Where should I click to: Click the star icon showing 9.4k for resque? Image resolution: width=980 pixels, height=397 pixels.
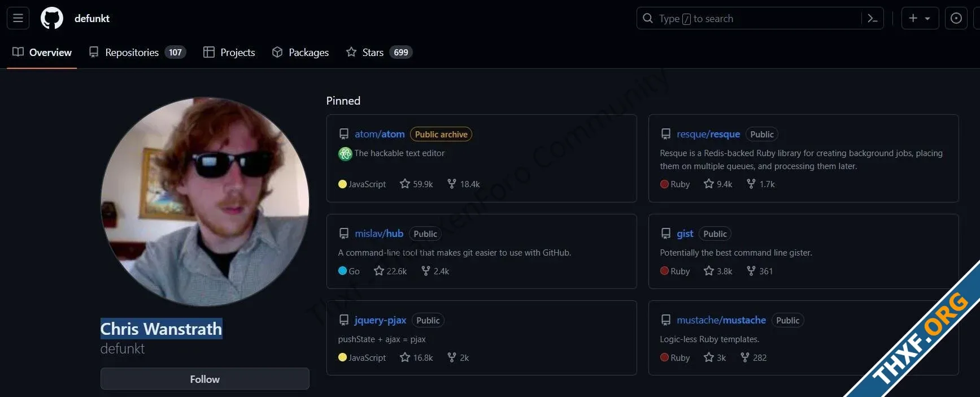point(709,184)
